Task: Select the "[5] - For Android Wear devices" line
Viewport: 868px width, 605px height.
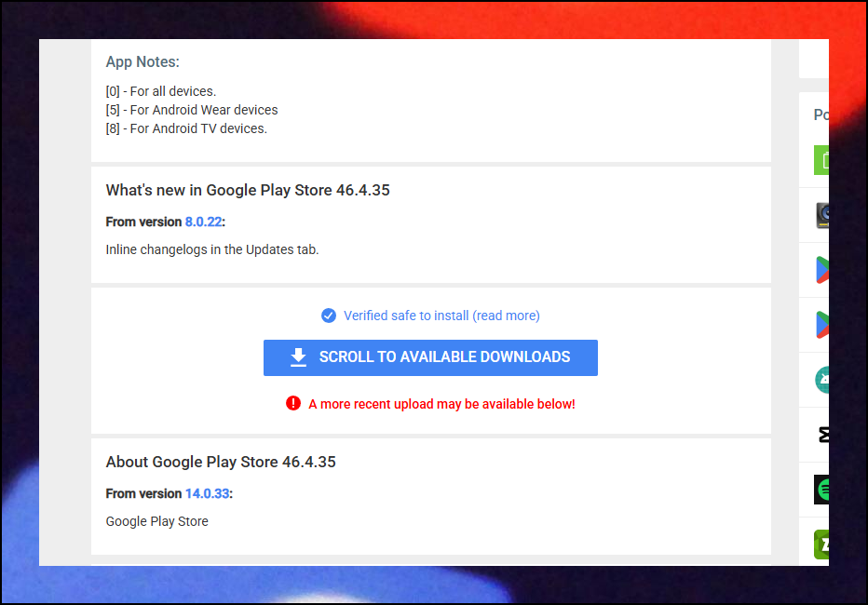Action: [x=192, y=110]
